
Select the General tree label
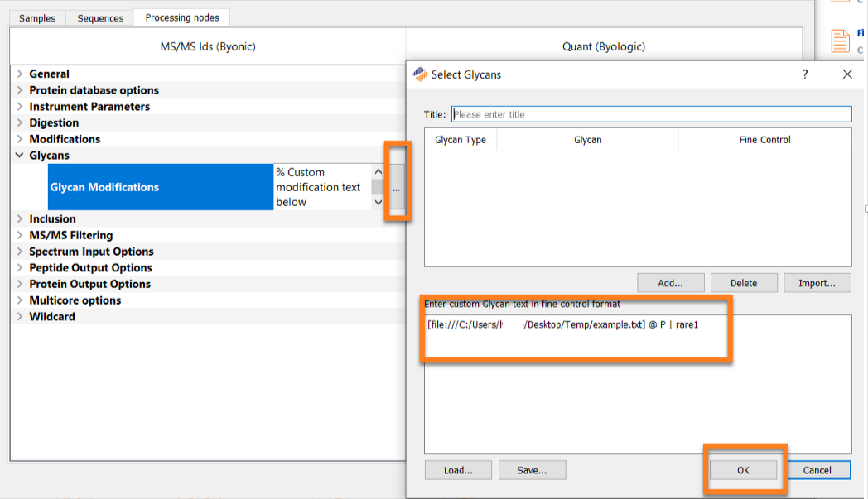[x=49, y=74]
